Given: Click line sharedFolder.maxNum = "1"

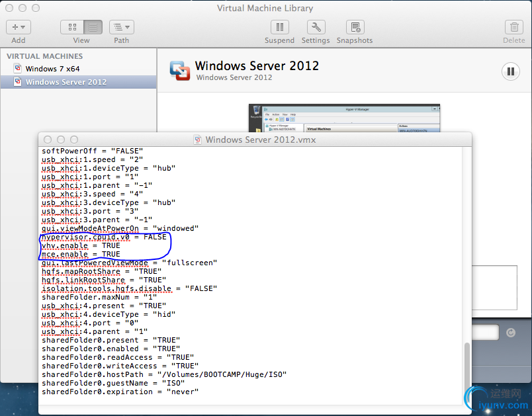Looking at the screenshot, I should 99,298.
